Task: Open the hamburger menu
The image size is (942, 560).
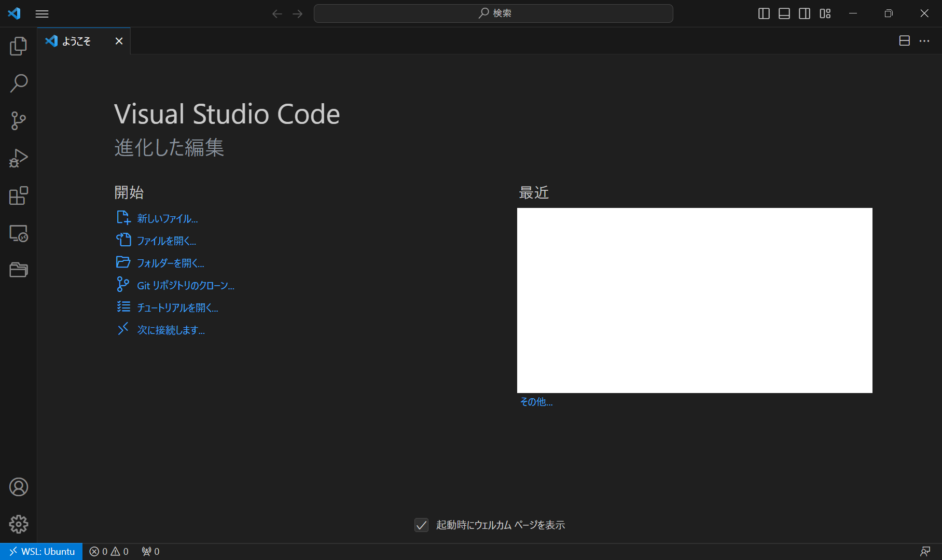Action: [42, 13]
